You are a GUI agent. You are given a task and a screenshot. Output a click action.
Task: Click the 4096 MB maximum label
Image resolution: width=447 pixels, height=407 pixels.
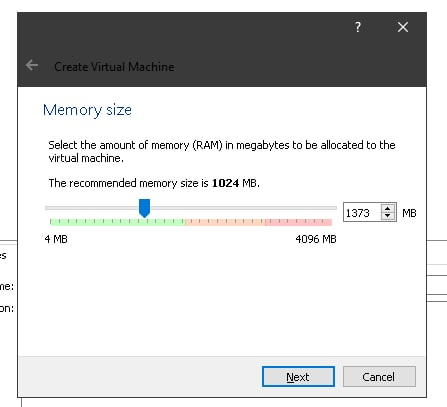coord(316,239)
